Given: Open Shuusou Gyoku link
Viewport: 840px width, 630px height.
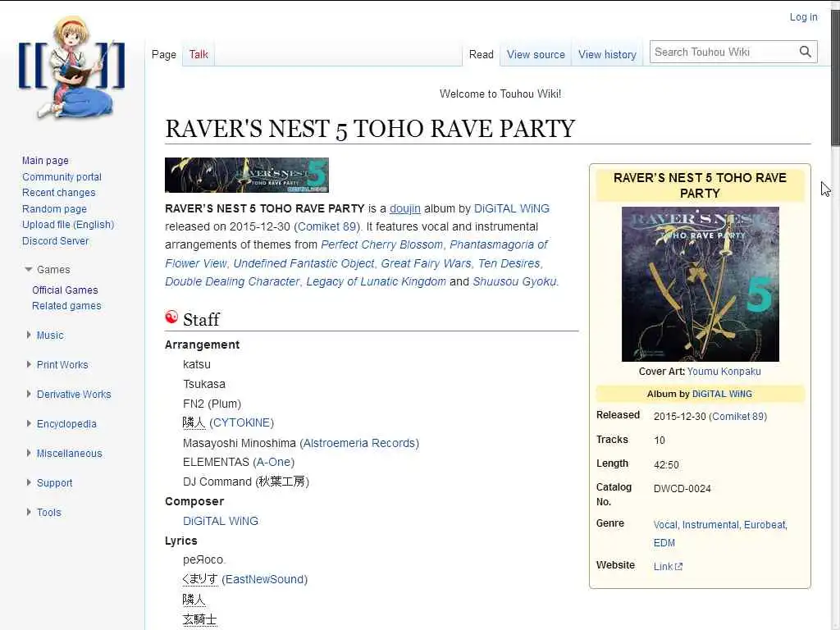Looking at the screenshot, I should click(514, 282).
